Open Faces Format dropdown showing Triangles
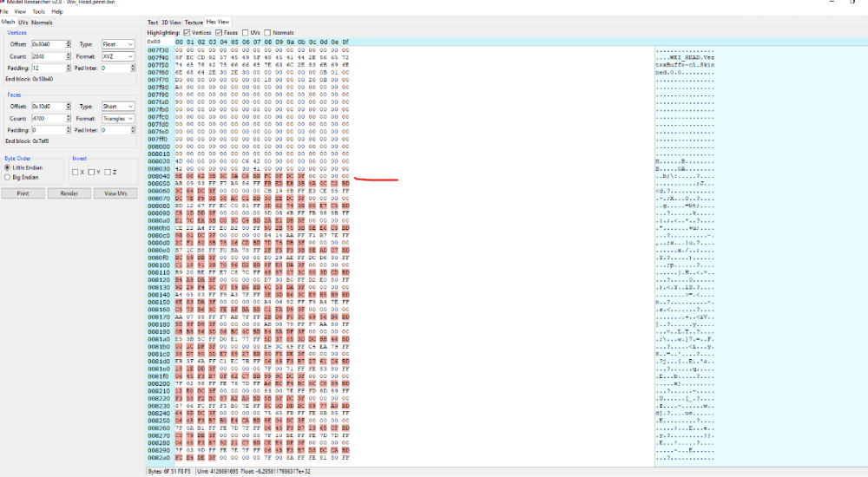This screenshot has width=868, height=477. coord(118,119)
